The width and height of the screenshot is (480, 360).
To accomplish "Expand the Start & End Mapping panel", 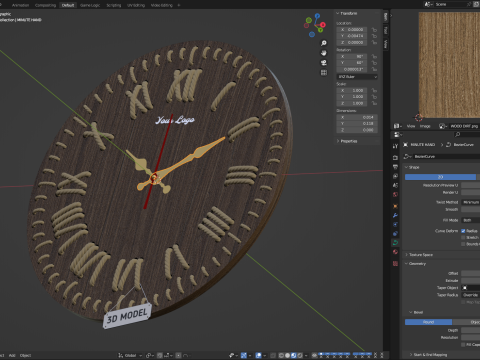I will pos(430,355).
